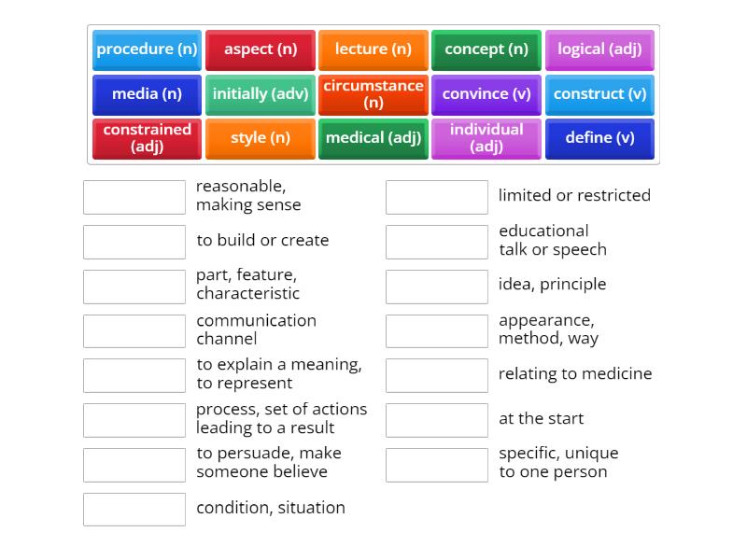Click the slot next to 'condition, situation'

click(x=134, y=509)
